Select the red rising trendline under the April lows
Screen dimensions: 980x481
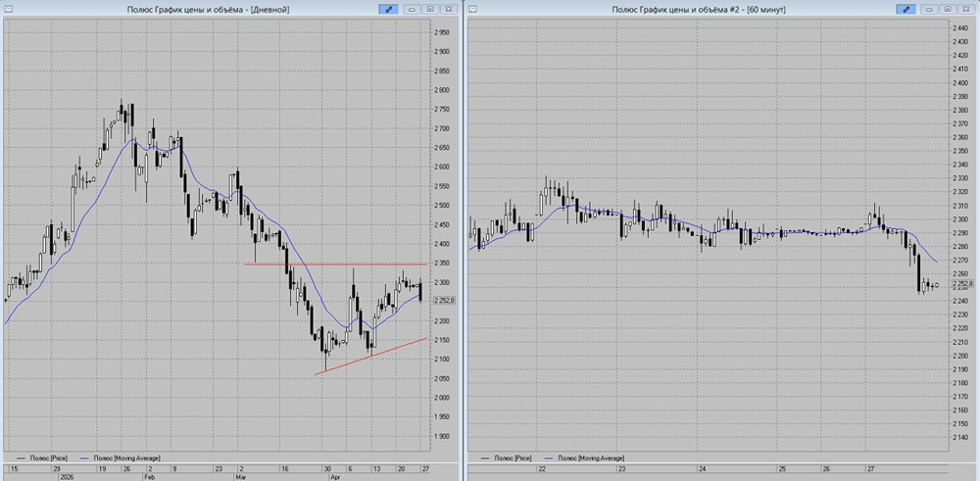click(x=370, y=356)
